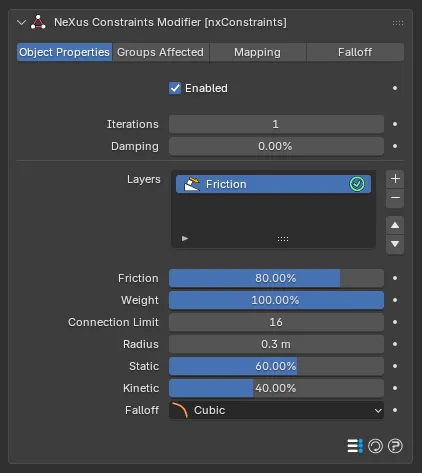Click the NeXus Constraints modifier triangle icon
Screen dimensions: 422x473
tap(38, 22)
